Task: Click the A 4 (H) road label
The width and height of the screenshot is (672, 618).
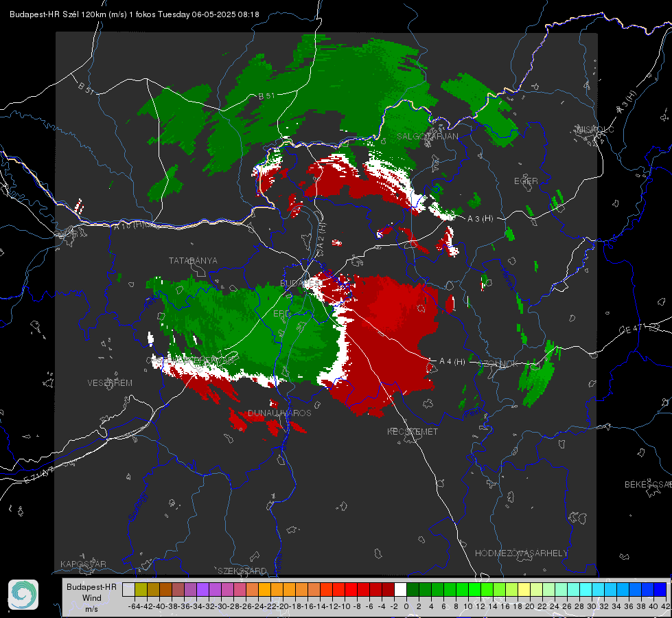Action: (452, 362)
